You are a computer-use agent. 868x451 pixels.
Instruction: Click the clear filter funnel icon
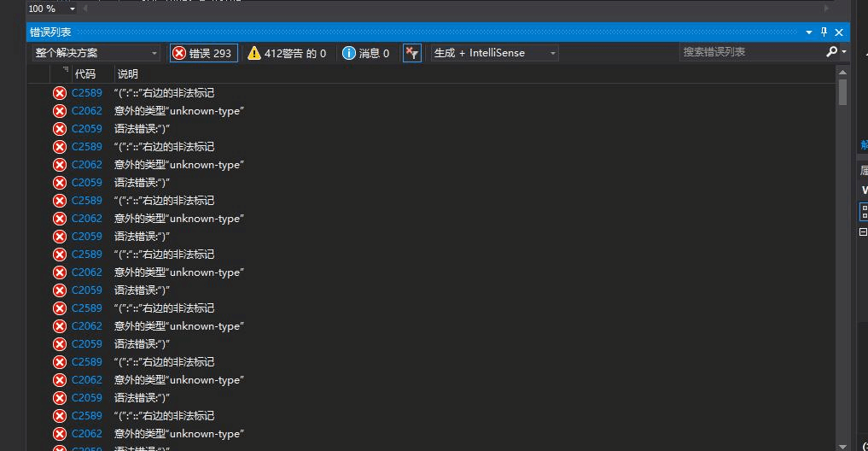click(412, 53)
